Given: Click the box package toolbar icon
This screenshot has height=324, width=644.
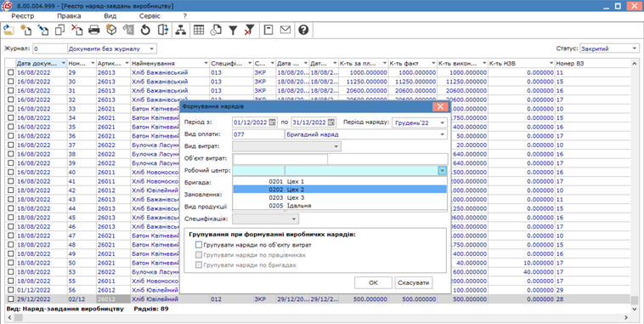Looking at the screenshot, I should (111, 30).
